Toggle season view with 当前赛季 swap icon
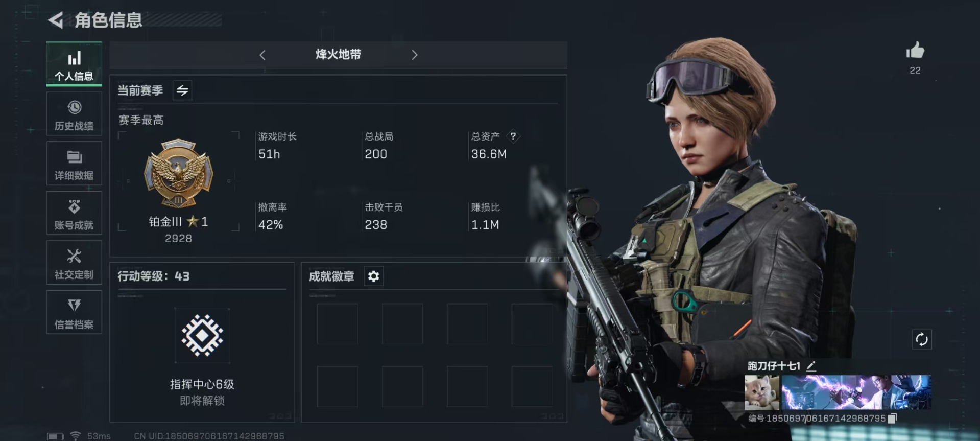 [x=182, y=90]
